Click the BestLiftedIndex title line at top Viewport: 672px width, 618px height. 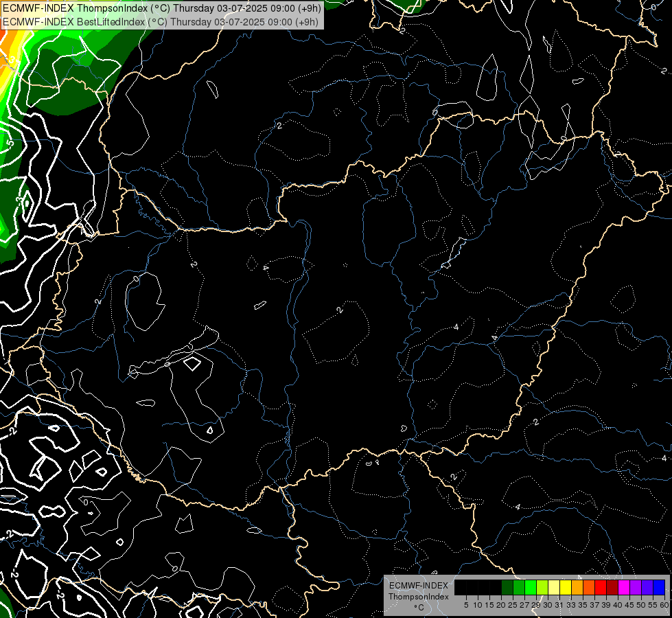tap(161, 21)
